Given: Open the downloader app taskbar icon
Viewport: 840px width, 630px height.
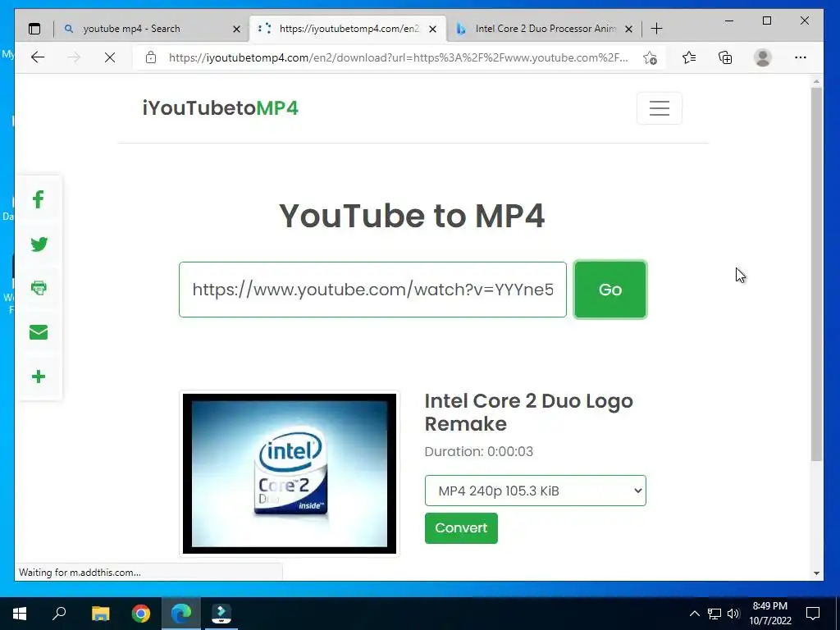Looking at the screenshot, I should coord(221,614).
